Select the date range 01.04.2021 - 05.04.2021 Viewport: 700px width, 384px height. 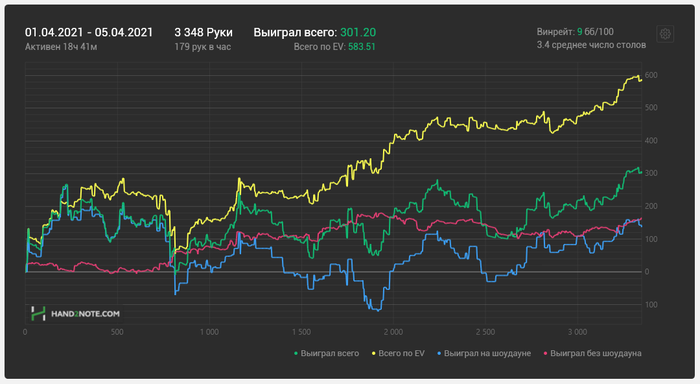[89, 33]
